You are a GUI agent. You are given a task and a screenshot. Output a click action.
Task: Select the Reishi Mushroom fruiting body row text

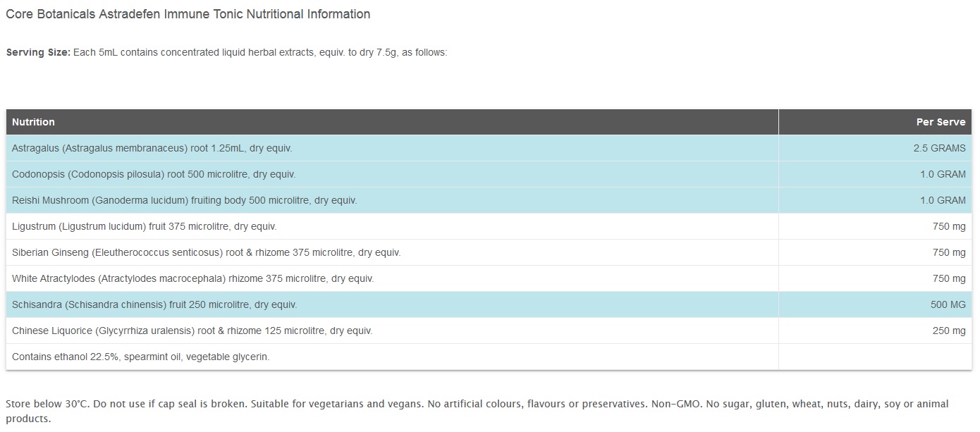coord(185,200)
